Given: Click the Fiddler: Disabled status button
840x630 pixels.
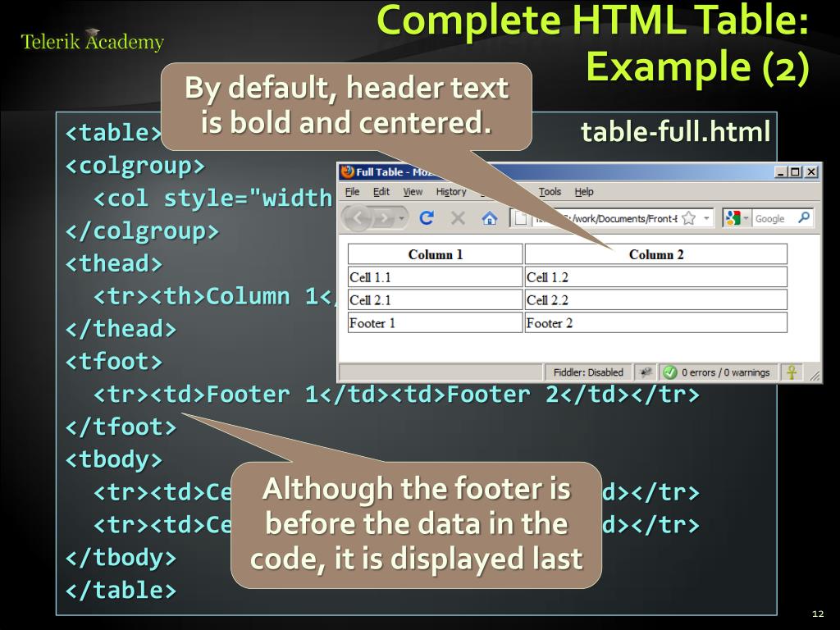Looking at the screenshot, I should click(x=588, y=372).
